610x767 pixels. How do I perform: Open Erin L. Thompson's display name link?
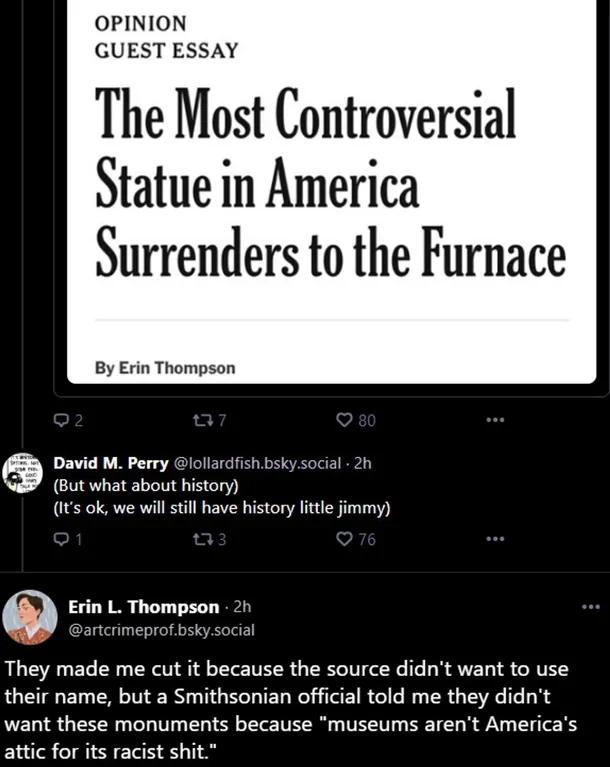click(x=143, y=607)
